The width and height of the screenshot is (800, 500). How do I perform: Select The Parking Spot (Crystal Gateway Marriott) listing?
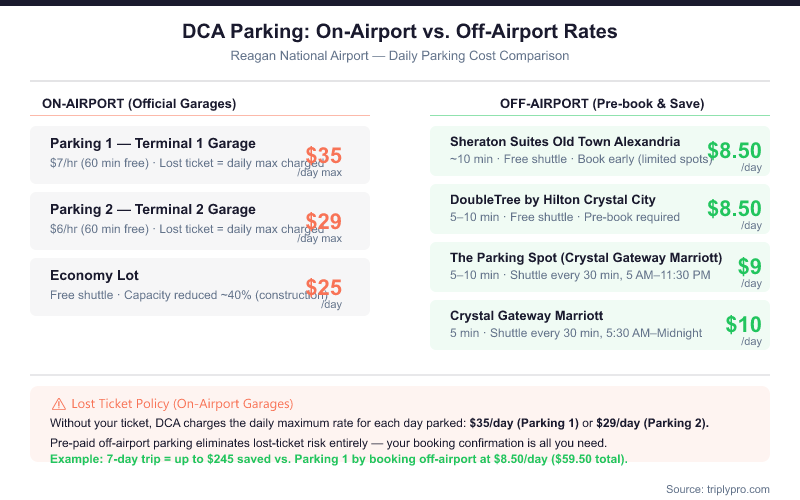(x=586, y=257)
